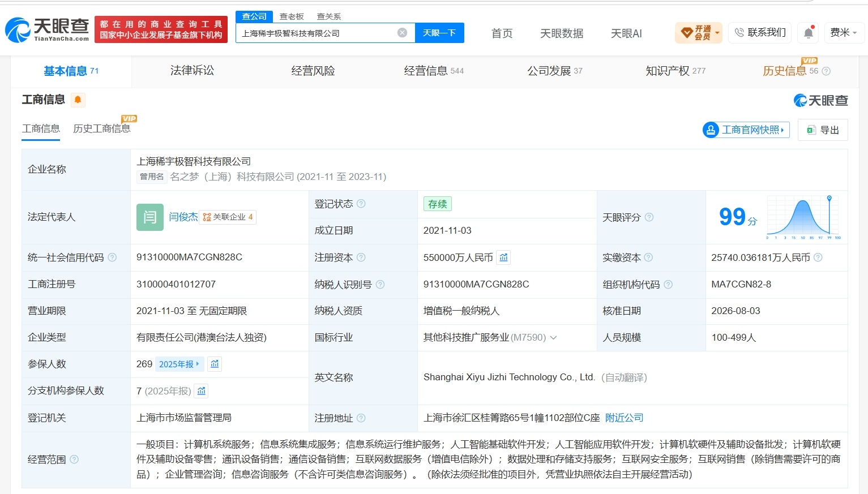Switch to 查老板 search tab

click(292, 16)
